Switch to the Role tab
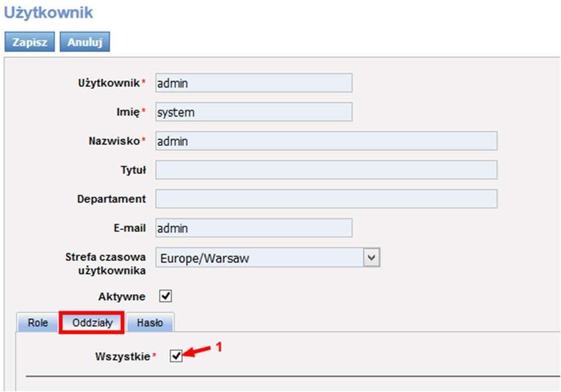 (x=38, y=323)
